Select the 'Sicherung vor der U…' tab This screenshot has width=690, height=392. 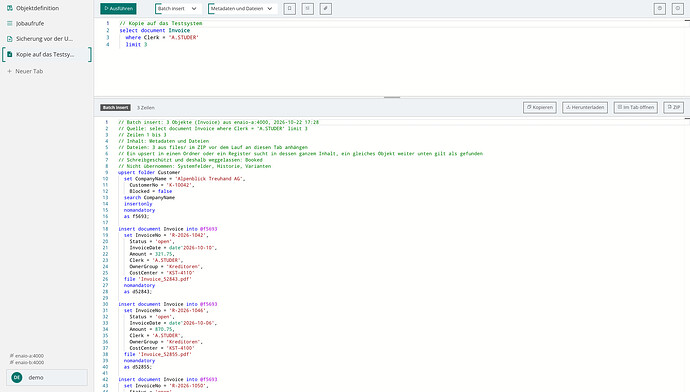(x=46, y=39)
